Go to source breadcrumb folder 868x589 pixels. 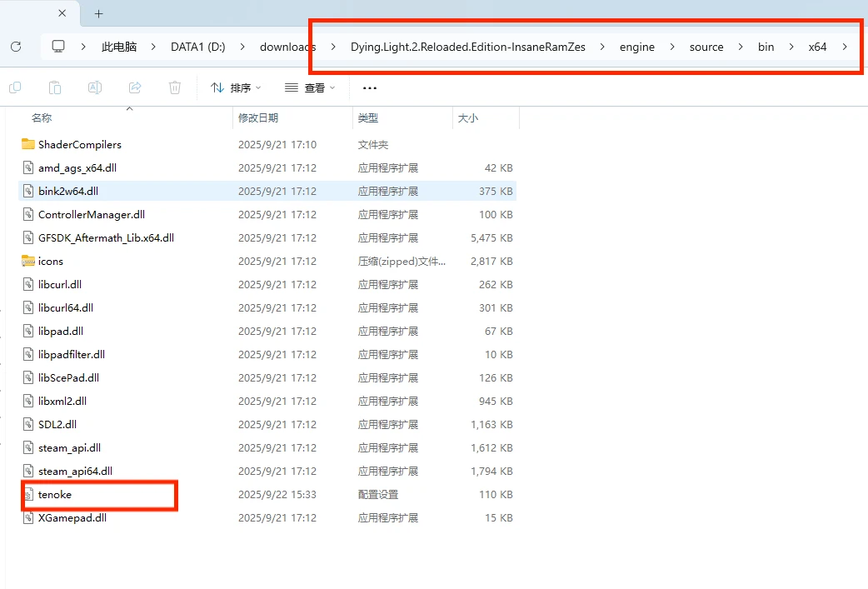pyautogui.click(x=706, y=47)
